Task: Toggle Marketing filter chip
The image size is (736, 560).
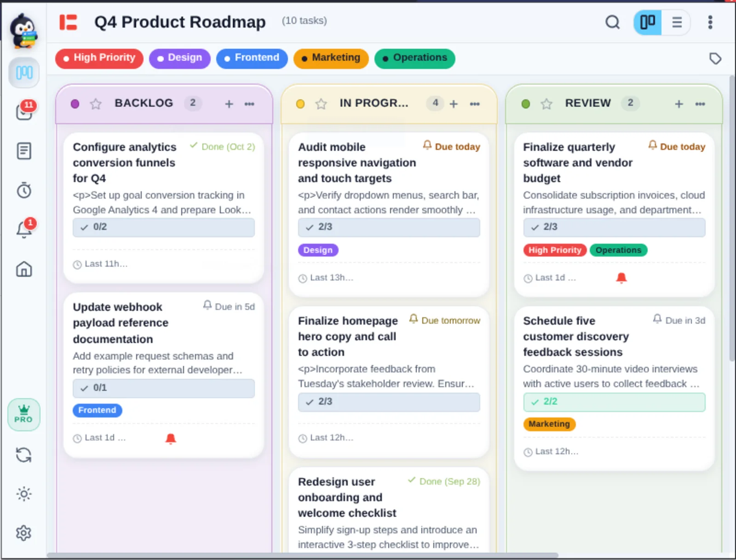Action: [331, 58]
